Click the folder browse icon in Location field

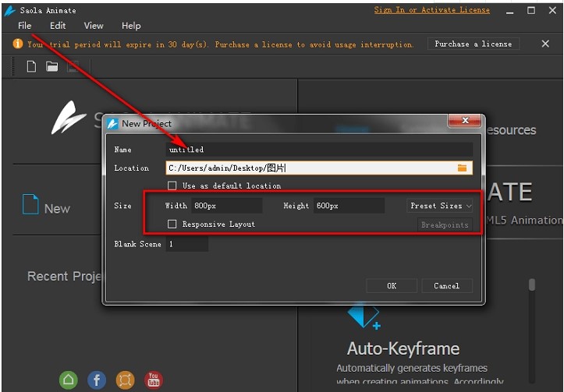pyautogui.click(x=462, y=168)
